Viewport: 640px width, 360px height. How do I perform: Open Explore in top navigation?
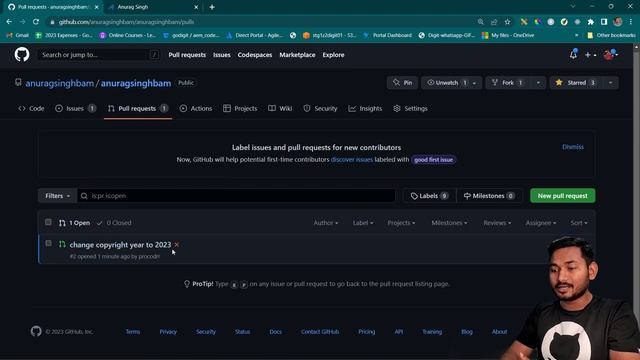coord(333,55)
